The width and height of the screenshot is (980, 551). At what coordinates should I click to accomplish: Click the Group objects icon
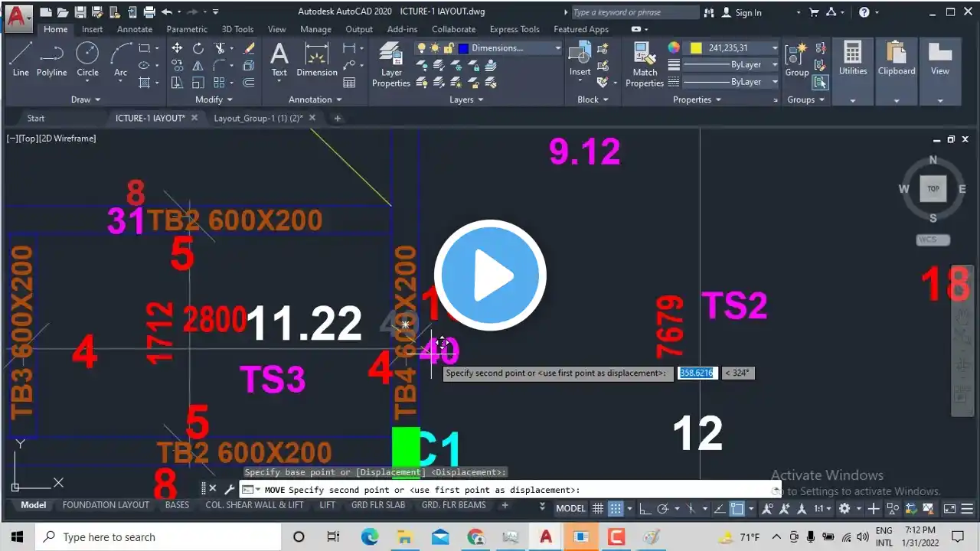pyautogui.click(x=797, y=59)
